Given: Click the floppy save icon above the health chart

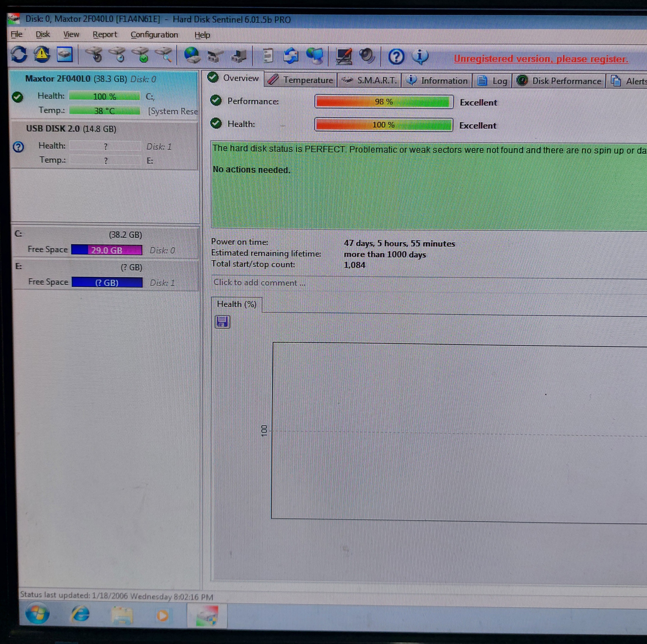Looking at the screenshot, I should 222,322.
